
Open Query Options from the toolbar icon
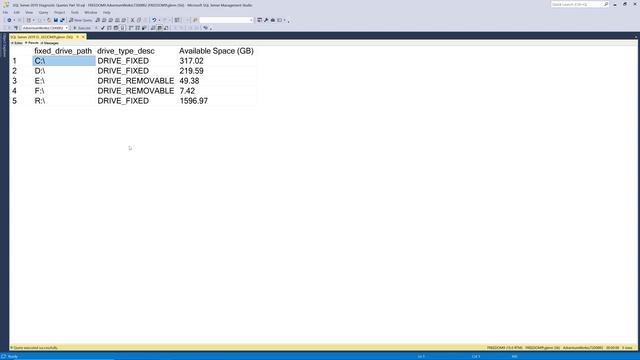(x=116, y=28)
